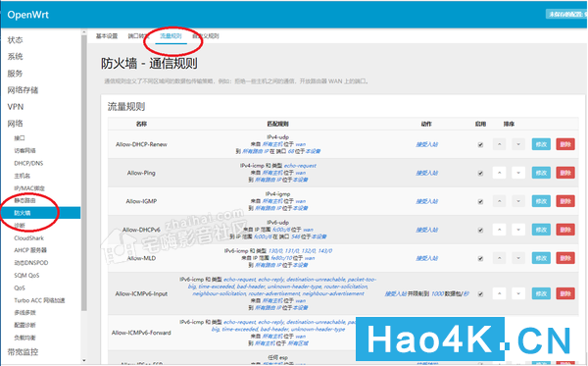Edit the Allow-ICMPv6-Input rule with 修改

[x=541, y=293]
